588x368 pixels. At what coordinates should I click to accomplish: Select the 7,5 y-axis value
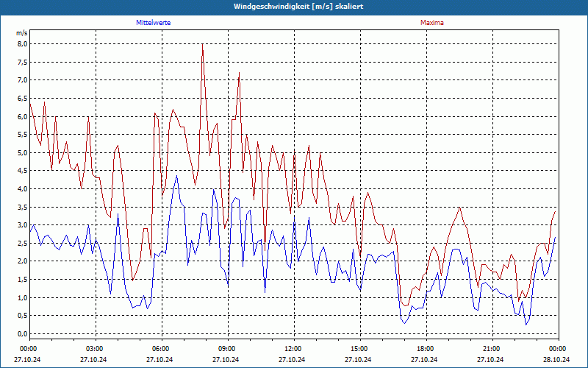coord(23,62)
